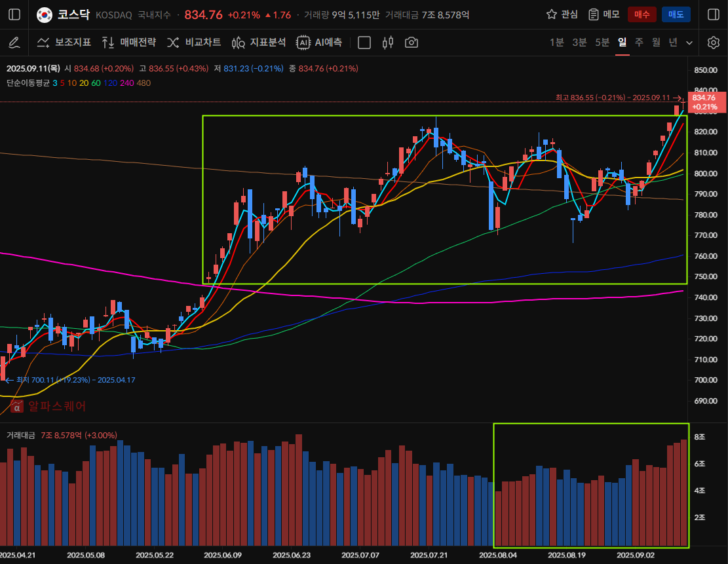
Task: Select the 주 weekly timeframe
Action: point(640,43)
